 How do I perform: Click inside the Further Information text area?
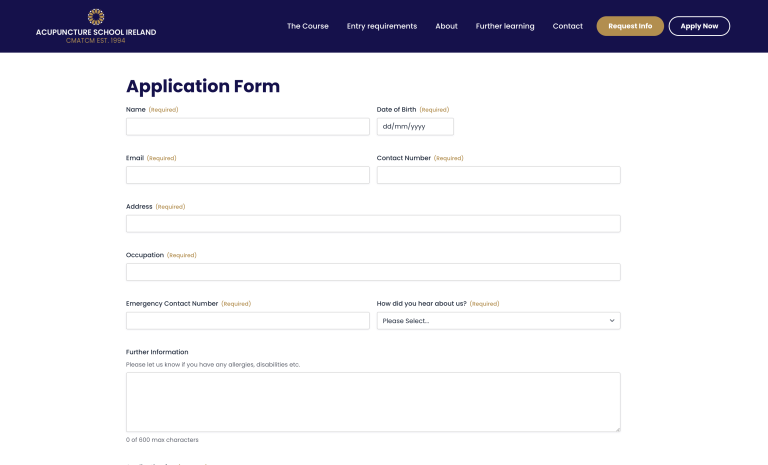373,402
